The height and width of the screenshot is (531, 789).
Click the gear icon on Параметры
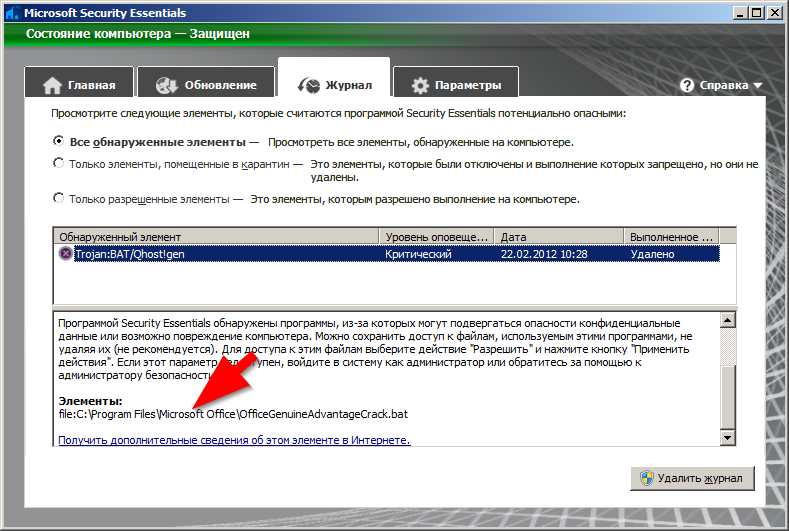point(420,86)
